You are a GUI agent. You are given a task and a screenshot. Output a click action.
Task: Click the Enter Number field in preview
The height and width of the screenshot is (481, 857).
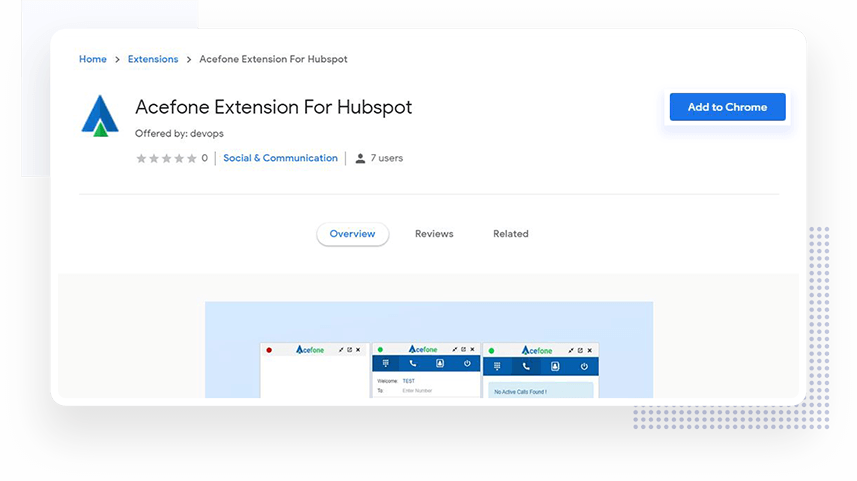click(417, 391)
